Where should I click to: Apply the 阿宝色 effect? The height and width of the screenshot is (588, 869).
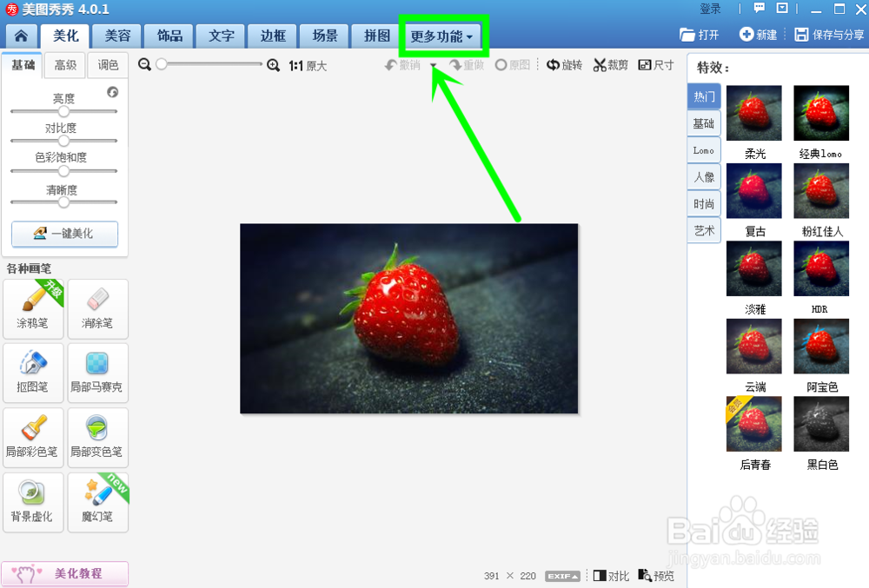pos(821,346)
